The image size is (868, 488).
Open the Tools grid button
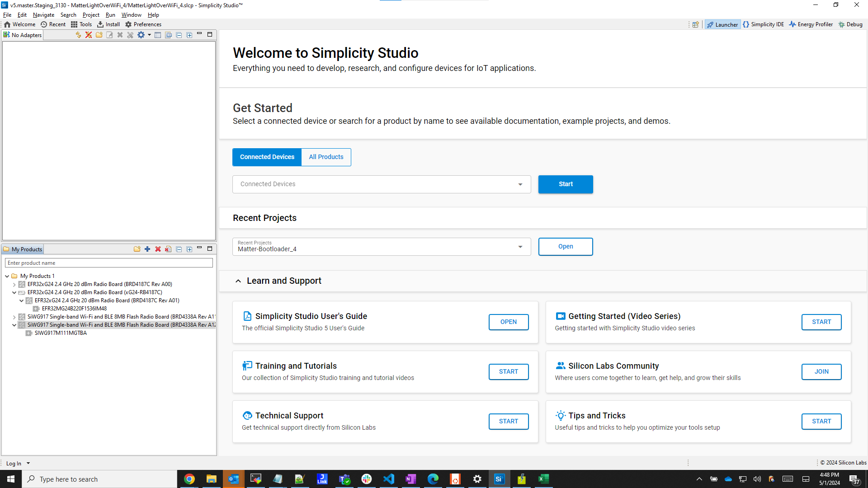tap(81, 24)
